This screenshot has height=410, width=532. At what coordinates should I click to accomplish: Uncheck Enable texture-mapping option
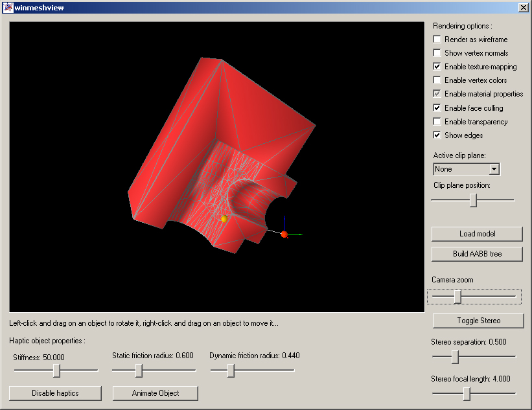[x=437, y=67]
